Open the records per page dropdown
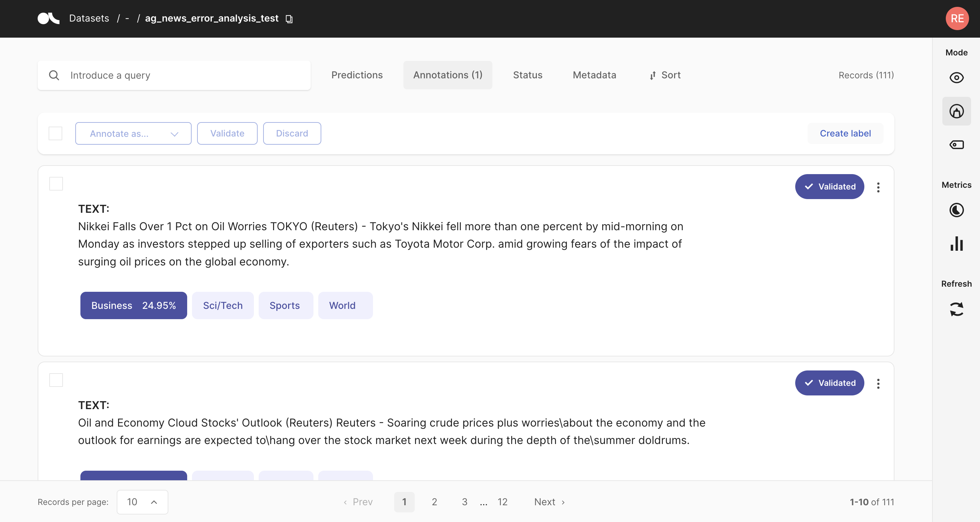This screenshot has height=522, width=980. pyautogui.click(x=142, y=502)
